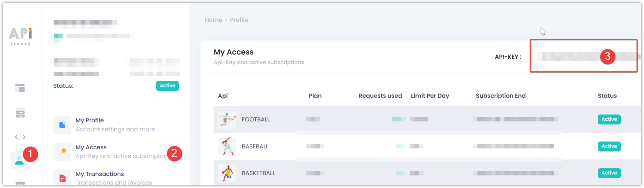The width and height of the screenshot is (644, 188).
Task: Click the My Profile blue icon
Action: click(x=62, y=125)
